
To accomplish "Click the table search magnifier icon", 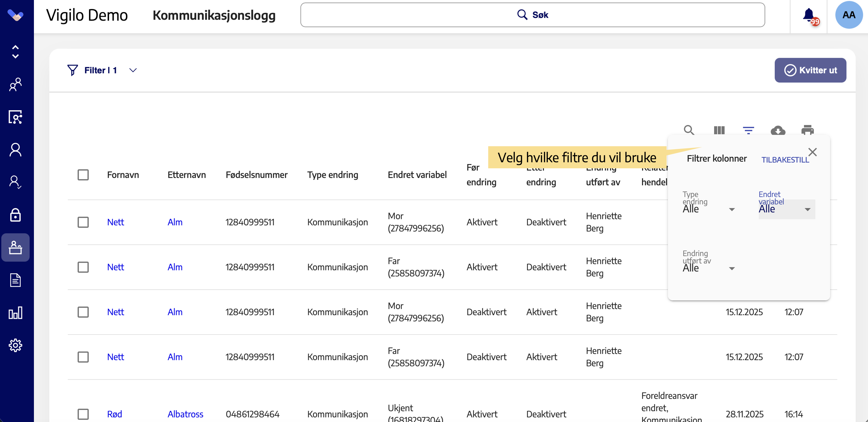I will point(689,130).
